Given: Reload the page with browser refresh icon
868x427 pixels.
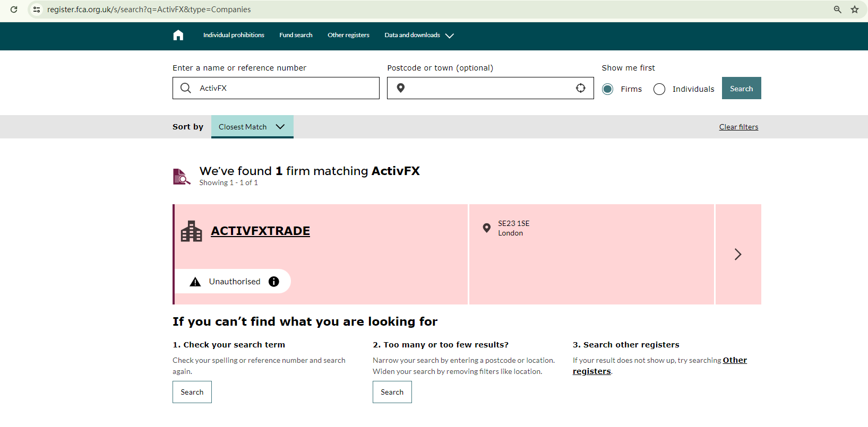Looking at the screenshot, I should tap(14, 10).
